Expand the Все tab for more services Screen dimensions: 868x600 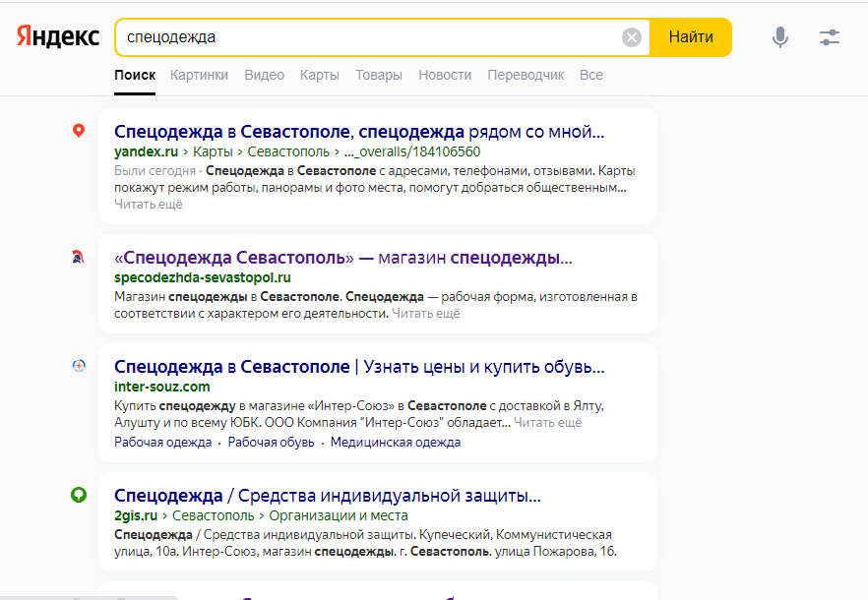591,75
